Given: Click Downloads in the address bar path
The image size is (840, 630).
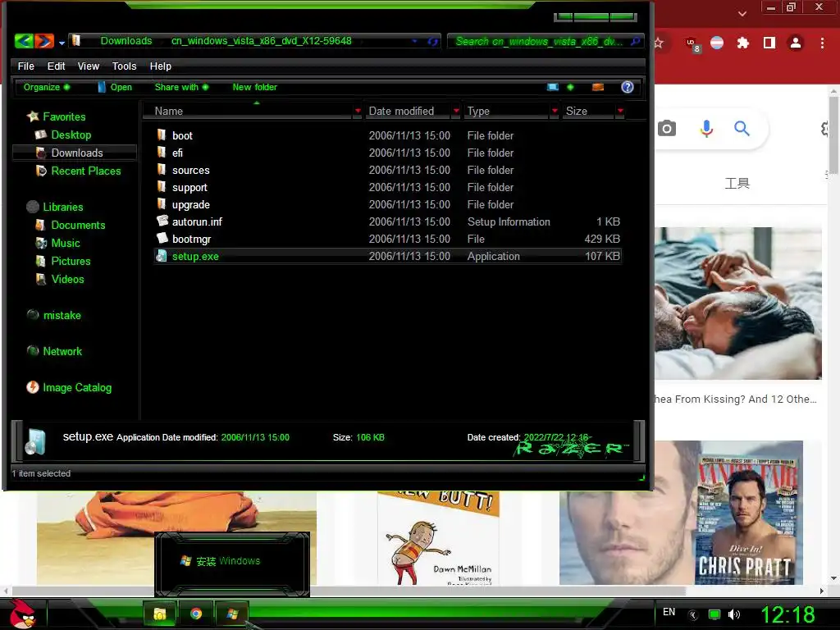Looking at the screenshot, I should (x=126, y=41).
